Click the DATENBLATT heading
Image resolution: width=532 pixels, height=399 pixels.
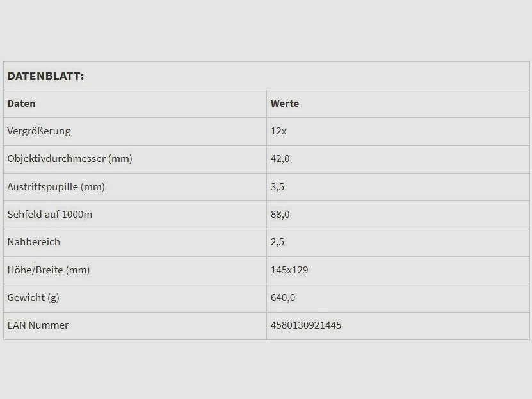pyautogui.click(x=45, y=76)
